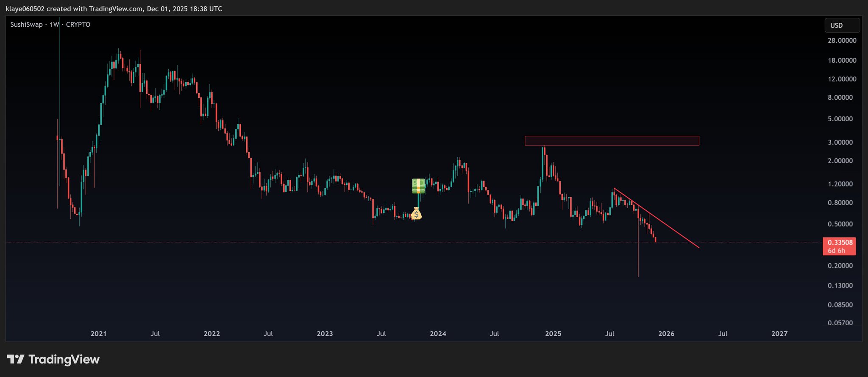868x377 pixels.
Task: Click the 0.08500 price axis label
Action: [840, 305]
